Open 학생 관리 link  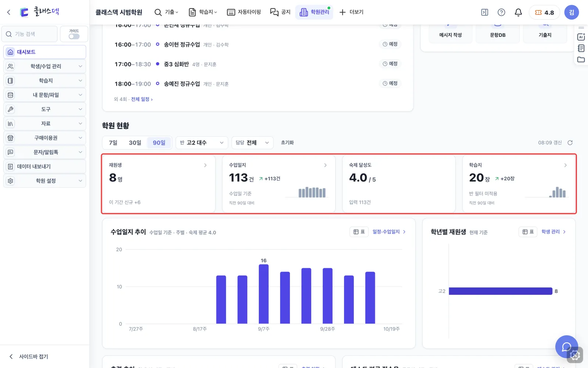click(553, 232)
